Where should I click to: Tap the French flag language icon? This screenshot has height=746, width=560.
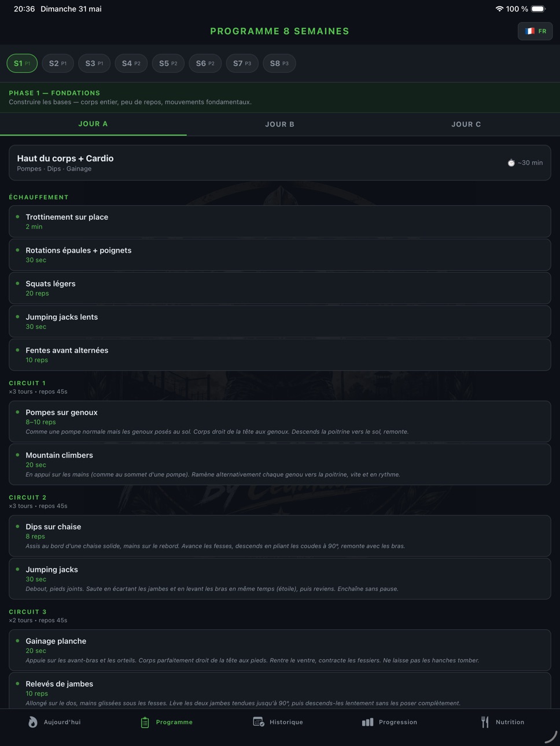529,31
